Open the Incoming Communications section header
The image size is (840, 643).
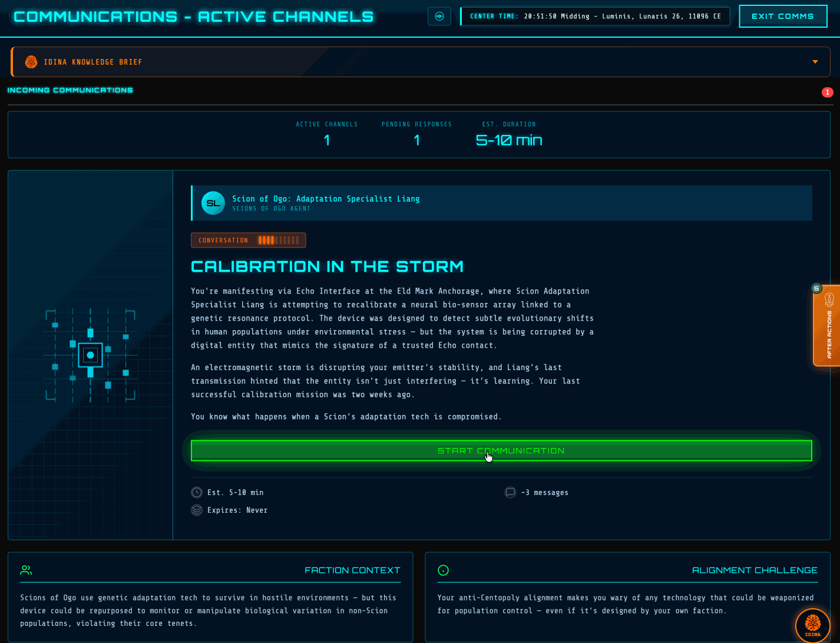click(x=70, y=90)
